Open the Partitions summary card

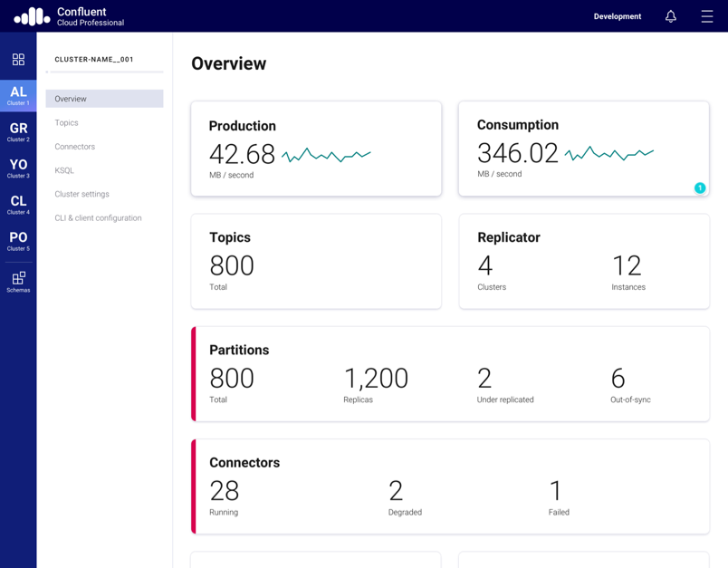(x=451, y=374)
